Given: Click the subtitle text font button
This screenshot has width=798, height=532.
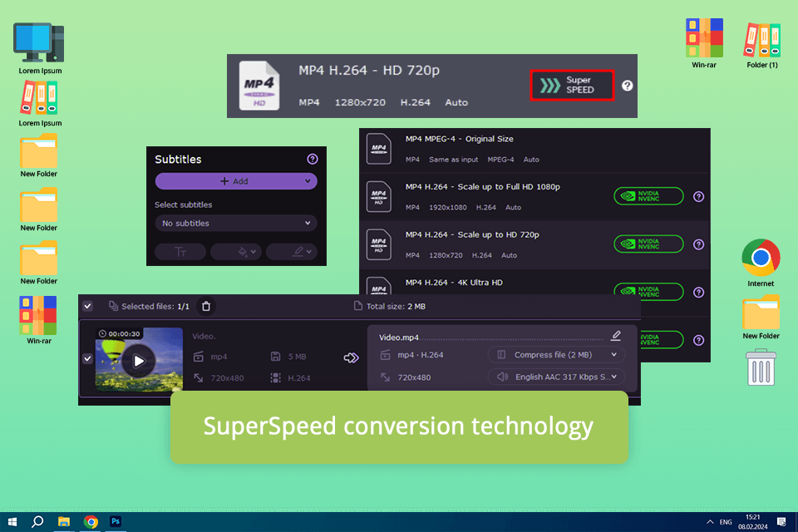Looking at the screenshot, I should tap(180, 252).
